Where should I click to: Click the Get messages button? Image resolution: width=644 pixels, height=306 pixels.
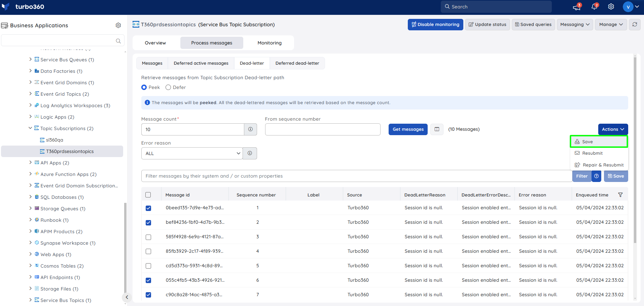coord(408,129)
